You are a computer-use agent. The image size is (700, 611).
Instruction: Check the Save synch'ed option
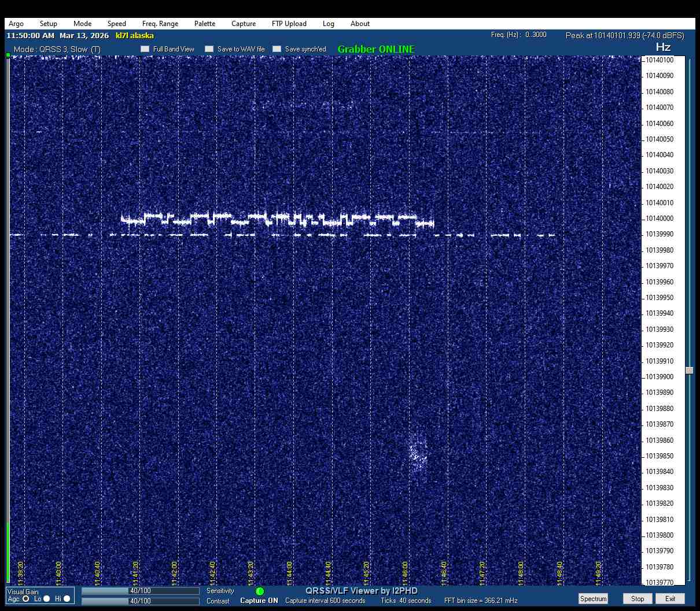[277, 49]
